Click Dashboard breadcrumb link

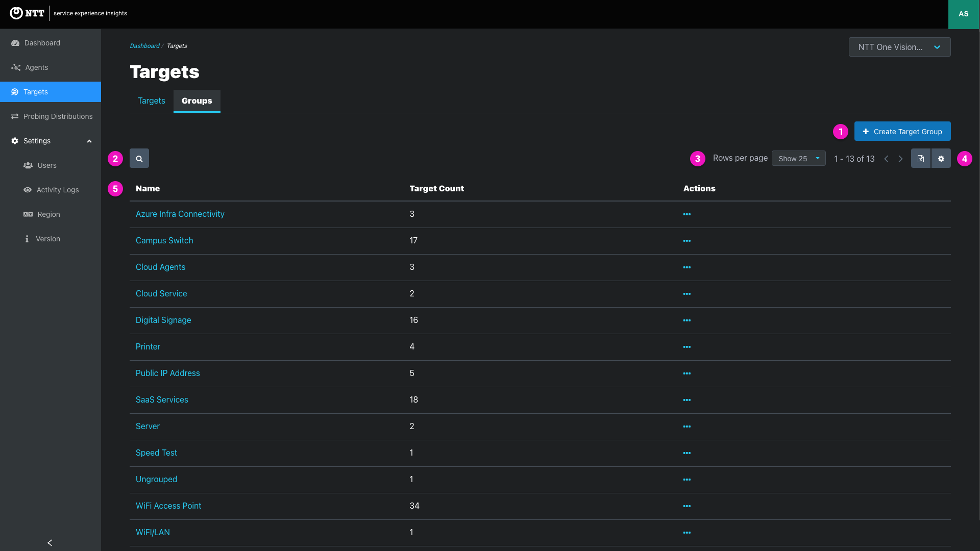pos(144,46)
